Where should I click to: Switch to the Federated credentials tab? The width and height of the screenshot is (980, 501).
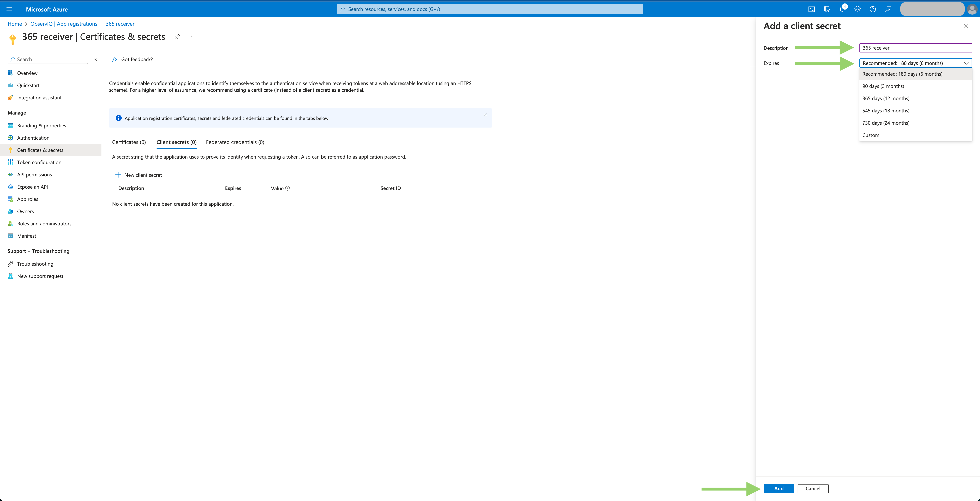[235, 142]
